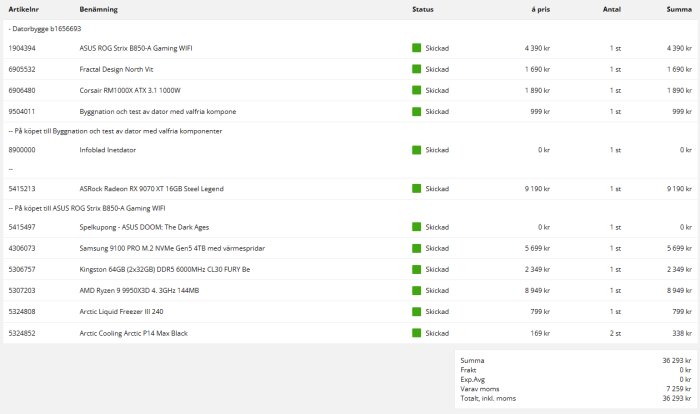Click the row total 338 kr
700x414 pixels.
[x=682, y=333]
